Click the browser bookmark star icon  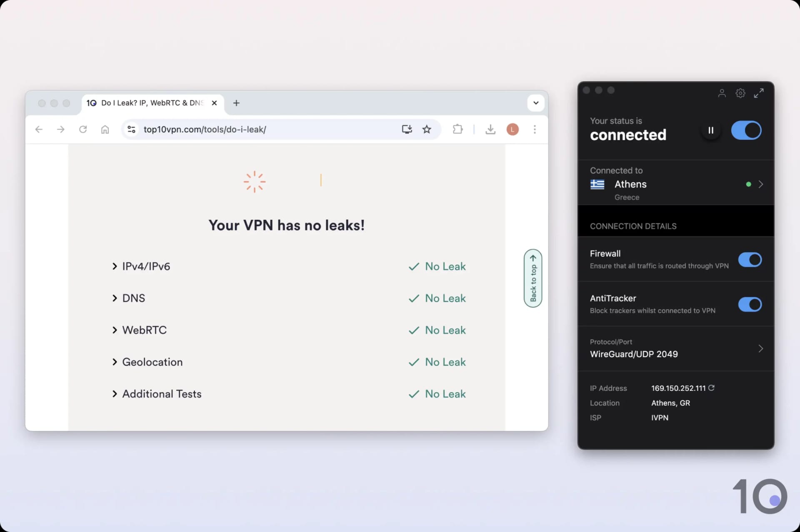pyautogui.click(x=427, y=129)
